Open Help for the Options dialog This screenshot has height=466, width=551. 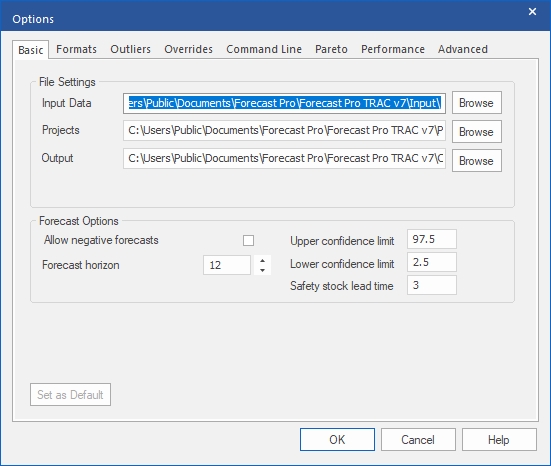point(499,439)
